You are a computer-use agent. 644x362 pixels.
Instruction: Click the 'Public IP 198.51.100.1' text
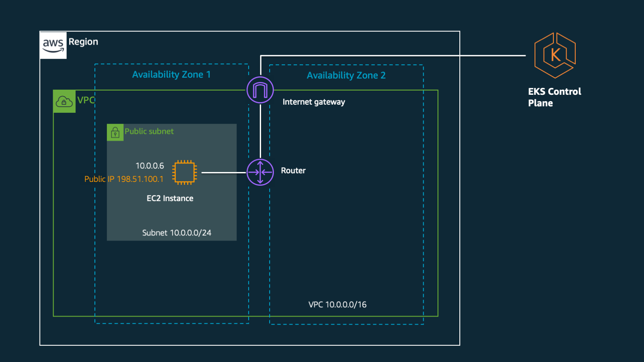pyautogui.click(x=124, y=179)
